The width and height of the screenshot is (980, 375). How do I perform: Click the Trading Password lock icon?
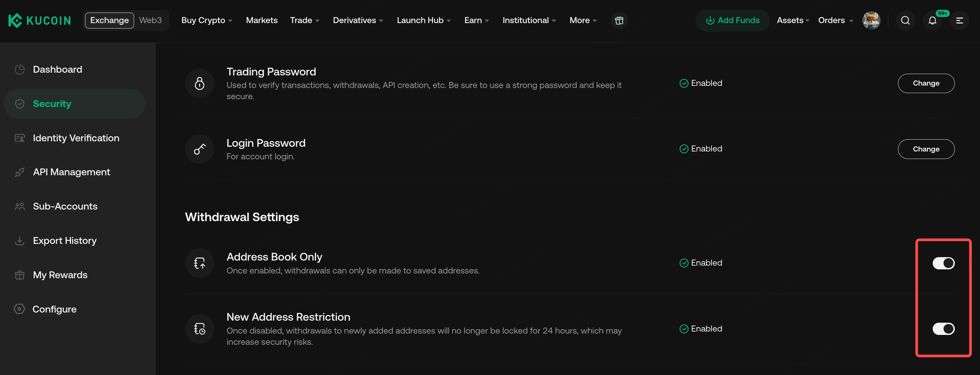[200, 83]
